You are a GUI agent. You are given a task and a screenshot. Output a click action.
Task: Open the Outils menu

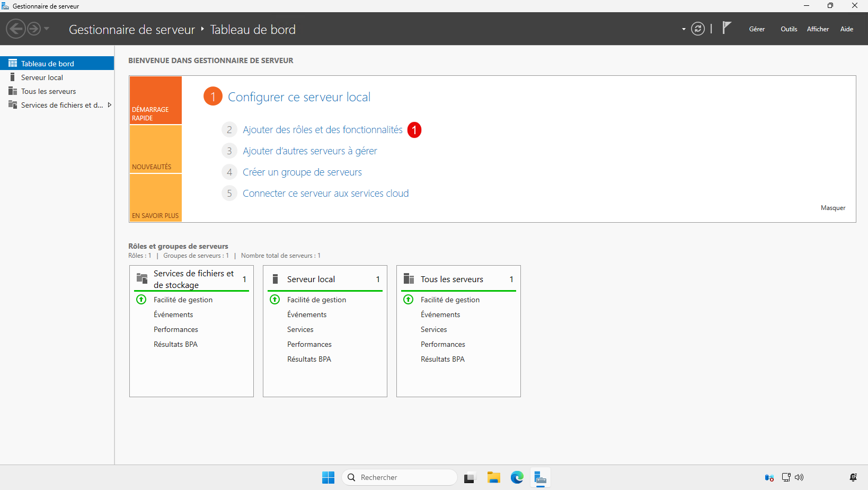pyautogui.click(x=789, y=29)
